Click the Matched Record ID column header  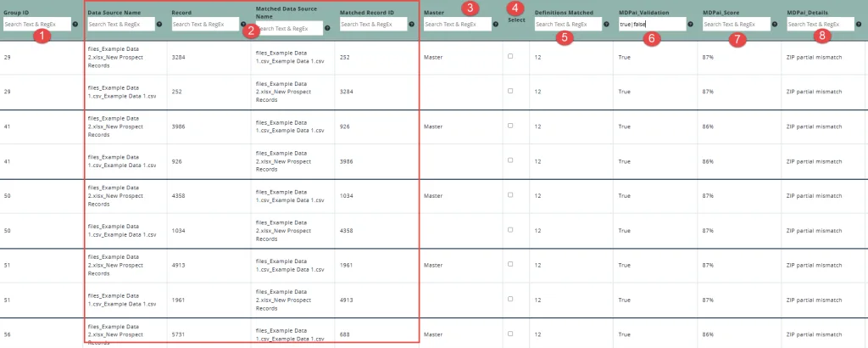click(367, 12)
